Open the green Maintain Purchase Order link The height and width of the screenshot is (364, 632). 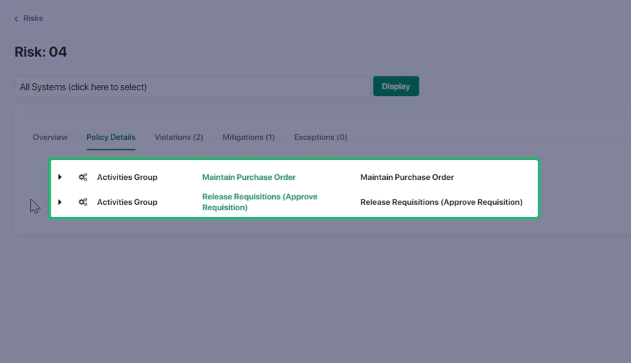pos(249,177)
